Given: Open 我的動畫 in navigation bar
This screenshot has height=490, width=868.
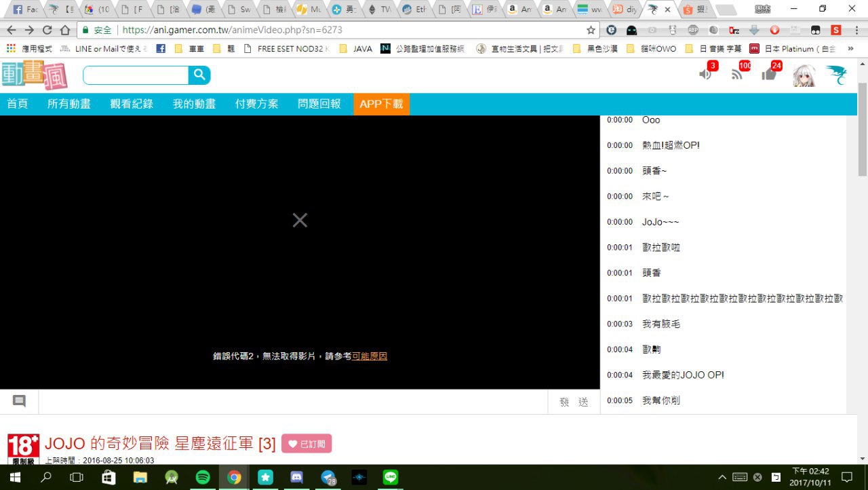Looking at the screenshot, I should tap(194, 104).
